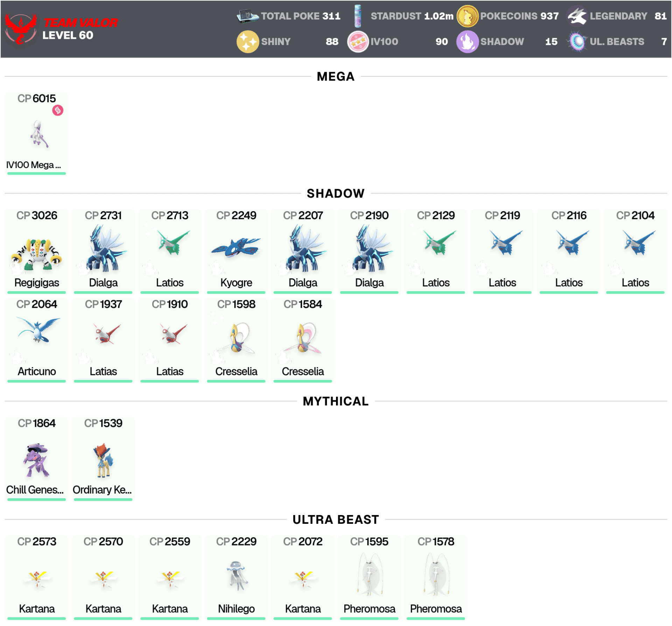672x626 pixels.
Task: Select the IV100 Mega card with CP 6015
Action: (37, 133)
